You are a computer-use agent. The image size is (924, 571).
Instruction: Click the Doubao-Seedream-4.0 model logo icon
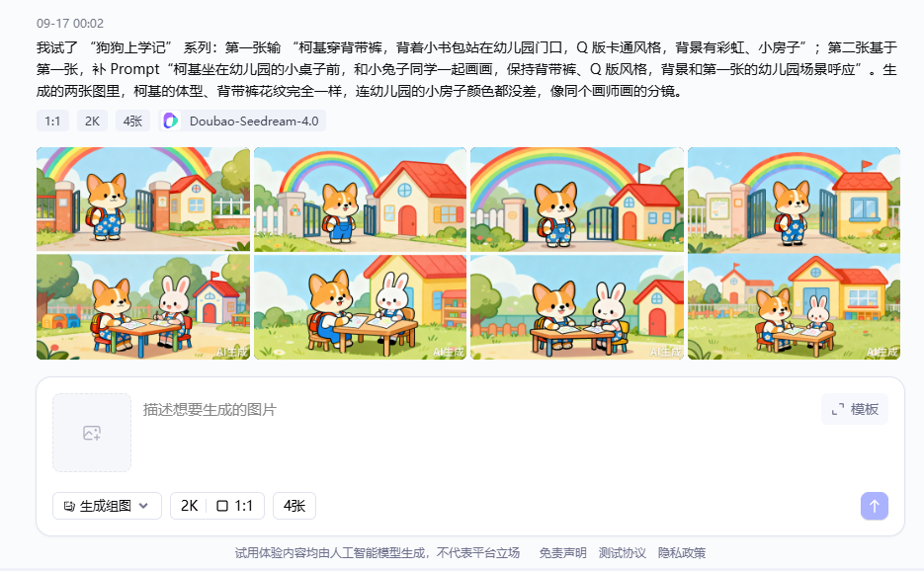[171, 121]
